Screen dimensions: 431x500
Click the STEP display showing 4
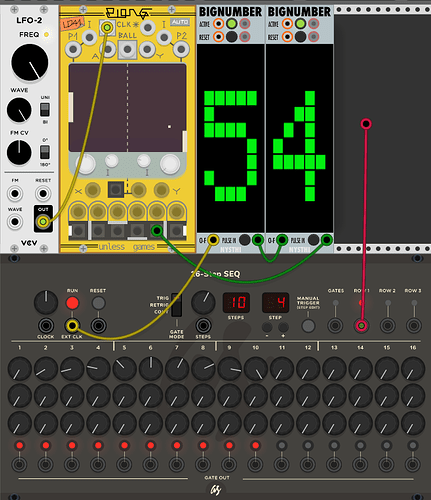pos(275,303)
